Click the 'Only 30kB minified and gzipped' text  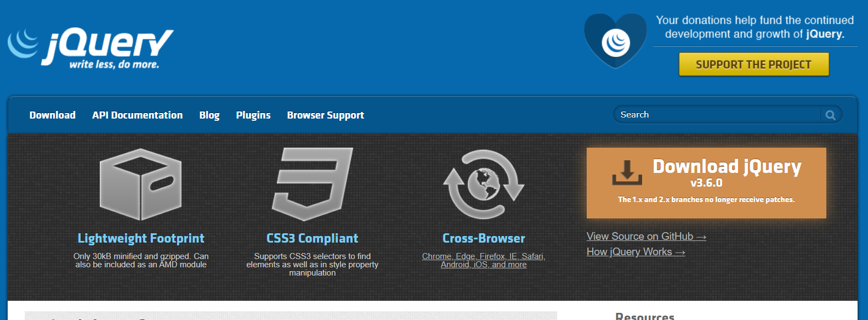[141, 260]
